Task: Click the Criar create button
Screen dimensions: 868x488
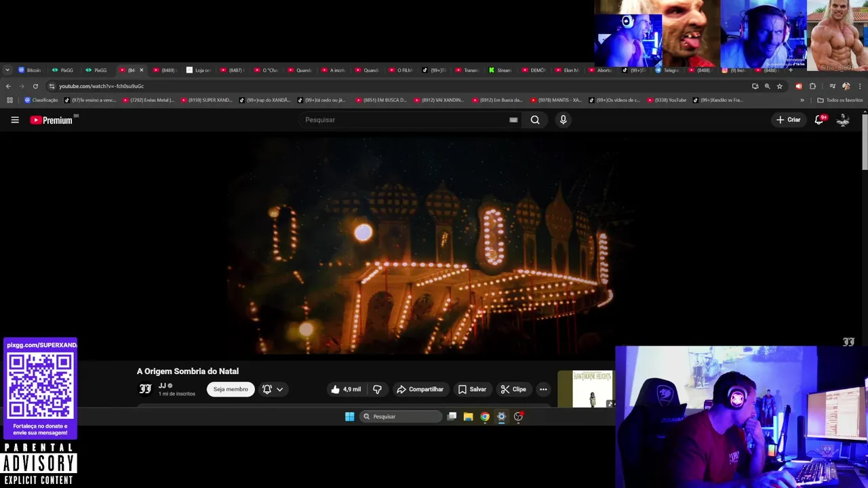Action: point(789,120)
